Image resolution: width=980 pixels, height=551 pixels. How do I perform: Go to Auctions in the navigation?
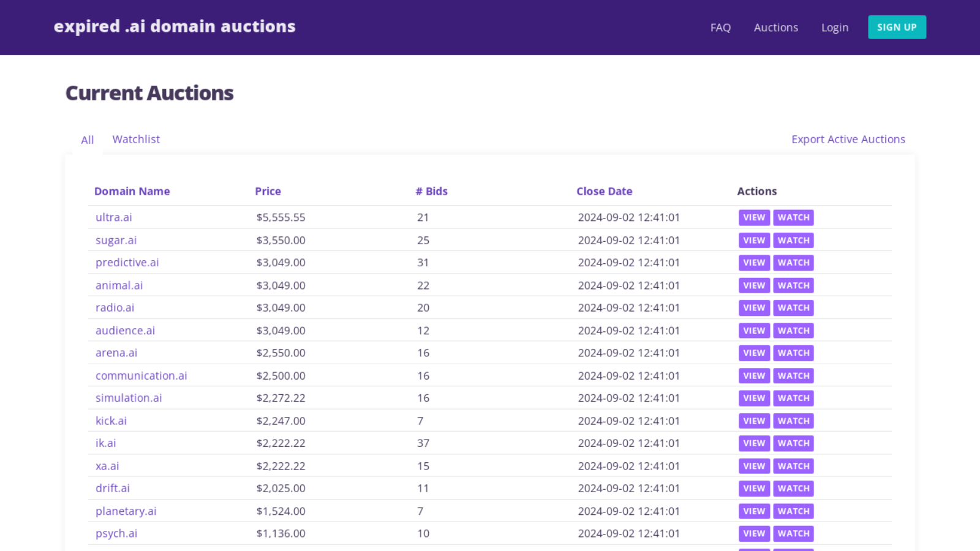click(776, 28)
